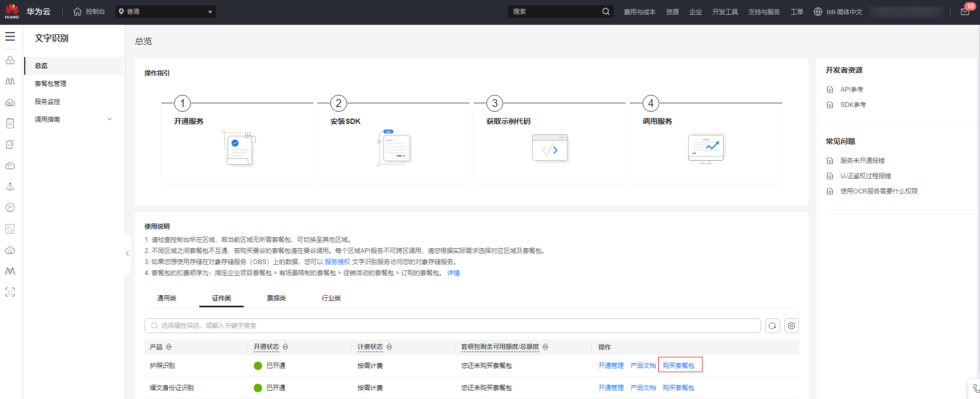Sort by 计费状态 column
Viewport: 980px width, 399px height.
click(x=389, y=347)
